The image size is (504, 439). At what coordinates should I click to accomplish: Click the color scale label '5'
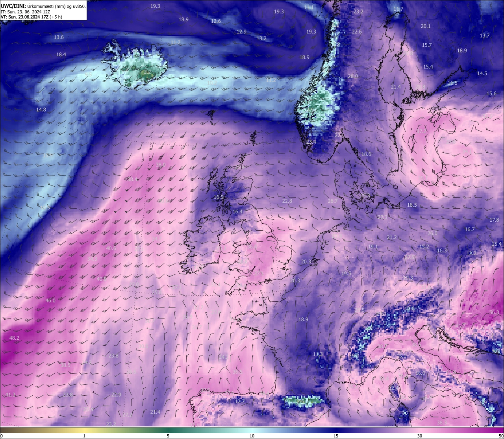click(x=168, y=436)
